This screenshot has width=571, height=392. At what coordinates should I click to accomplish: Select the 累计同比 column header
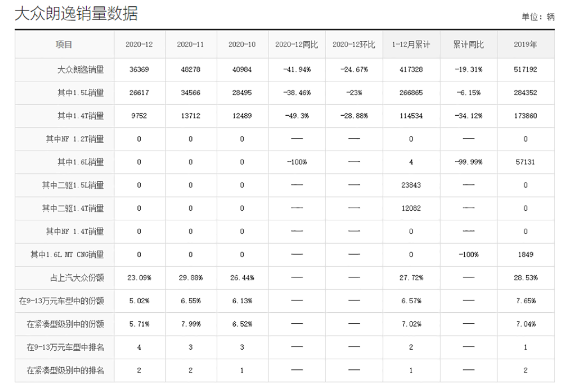[468, 44]
